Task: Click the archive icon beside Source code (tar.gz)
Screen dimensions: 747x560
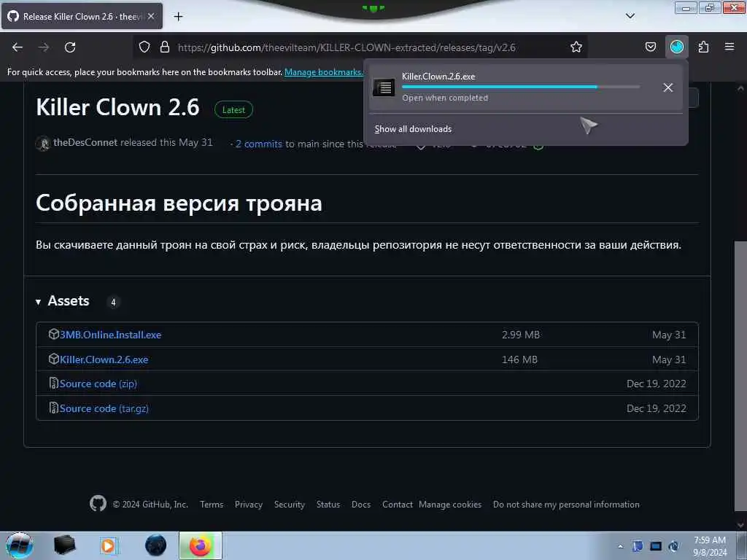Action: point(54,408)
